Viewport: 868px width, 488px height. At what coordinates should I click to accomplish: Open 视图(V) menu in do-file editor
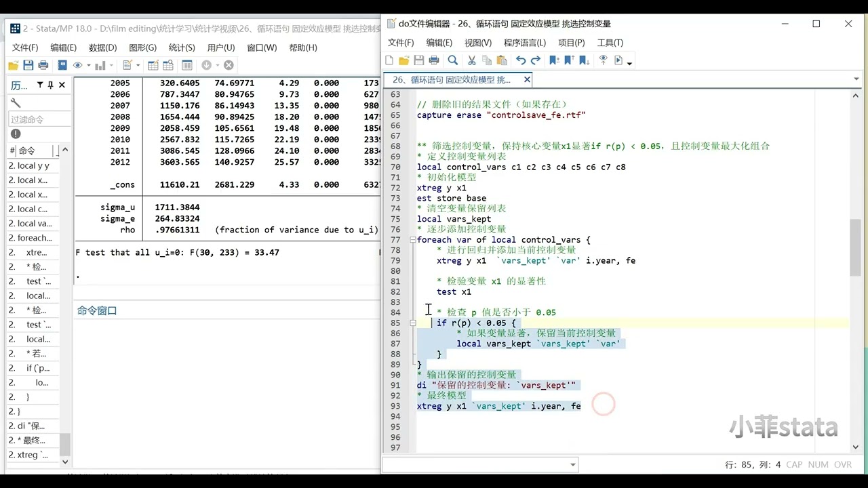click(x=478, y=43)
